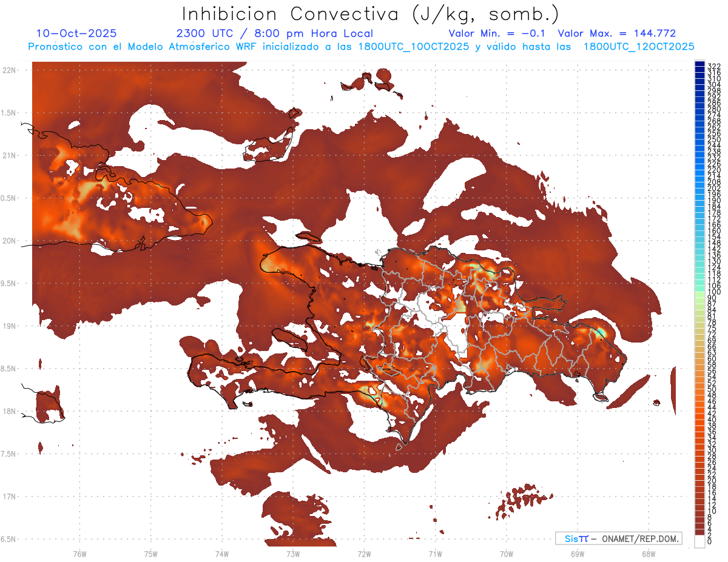The image size is (728, 562).
Task: Click the SisTT ONAMET/REP.DOM. logo box
Action: pyautogui.click(x=618, y=538)
